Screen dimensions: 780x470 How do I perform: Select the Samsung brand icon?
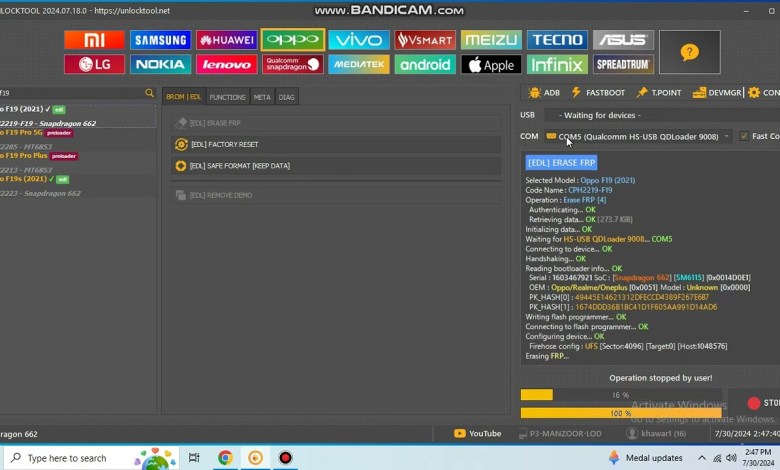[x=160, y=40]
